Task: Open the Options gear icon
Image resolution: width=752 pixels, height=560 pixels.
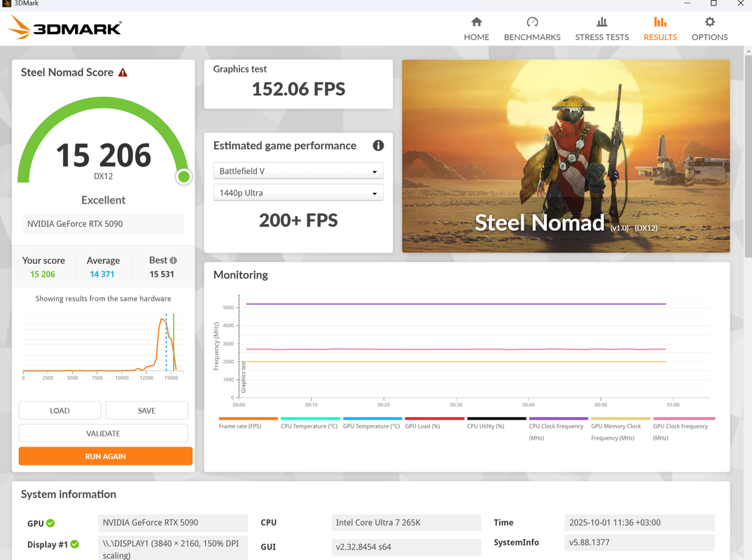Action: click(x=710, y=22)
